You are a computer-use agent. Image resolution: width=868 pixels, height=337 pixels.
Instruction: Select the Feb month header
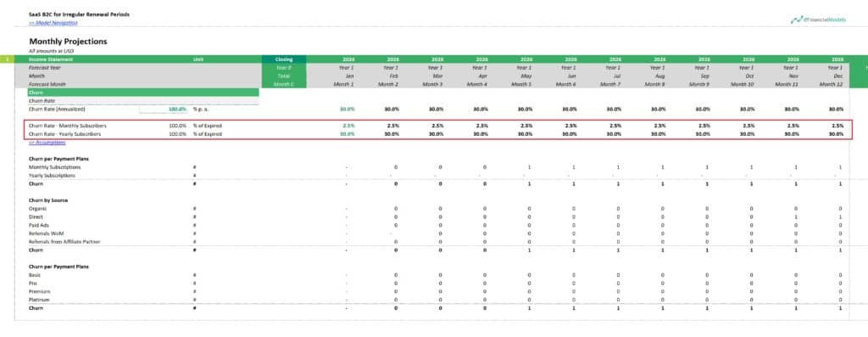[394, 76]
